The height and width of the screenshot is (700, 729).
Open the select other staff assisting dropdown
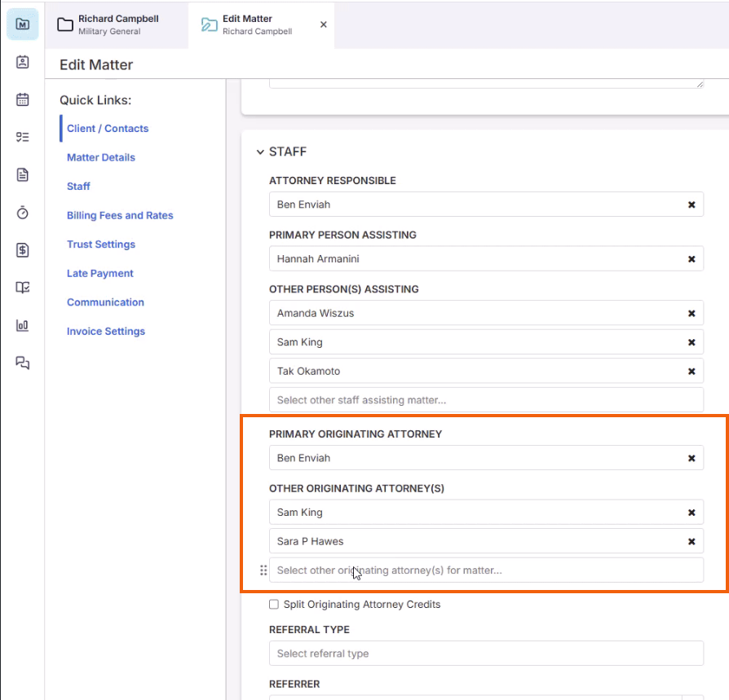pyautogui.click(x=486, y=400)
